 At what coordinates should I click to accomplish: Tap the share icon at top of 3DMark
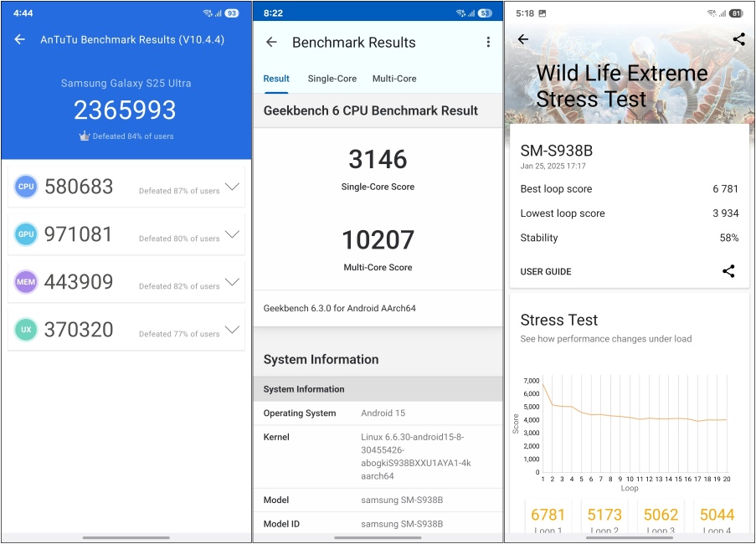(738, 39)
